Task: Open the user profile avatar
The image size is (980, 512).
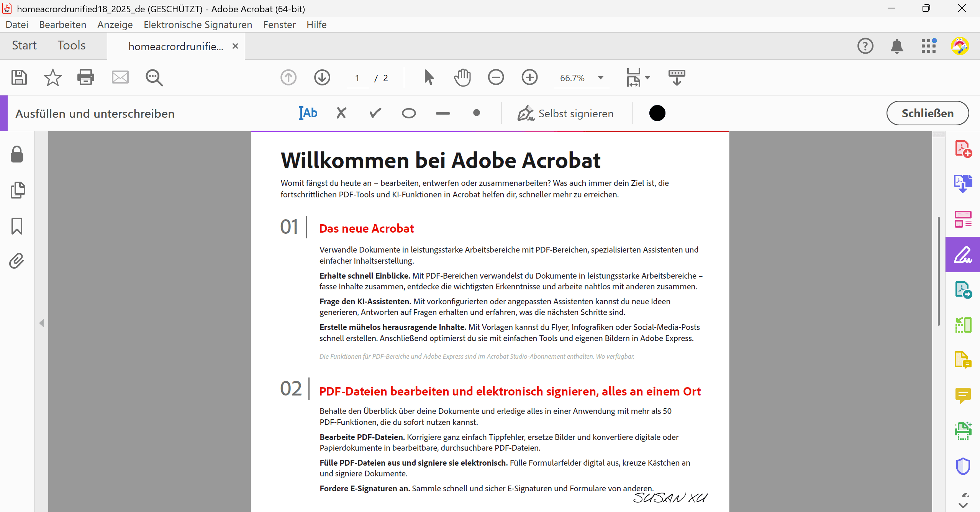Action: [960, 46]
